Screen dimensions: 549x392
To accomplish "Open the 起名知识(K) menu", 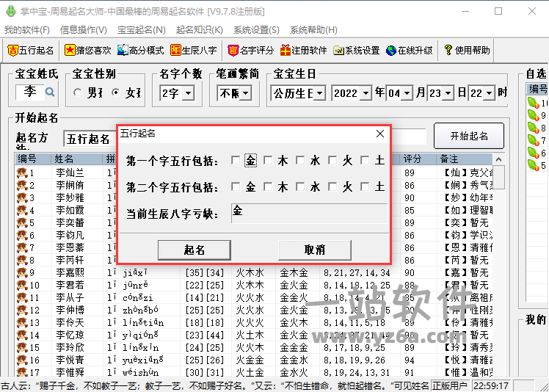I will [200, 30].
